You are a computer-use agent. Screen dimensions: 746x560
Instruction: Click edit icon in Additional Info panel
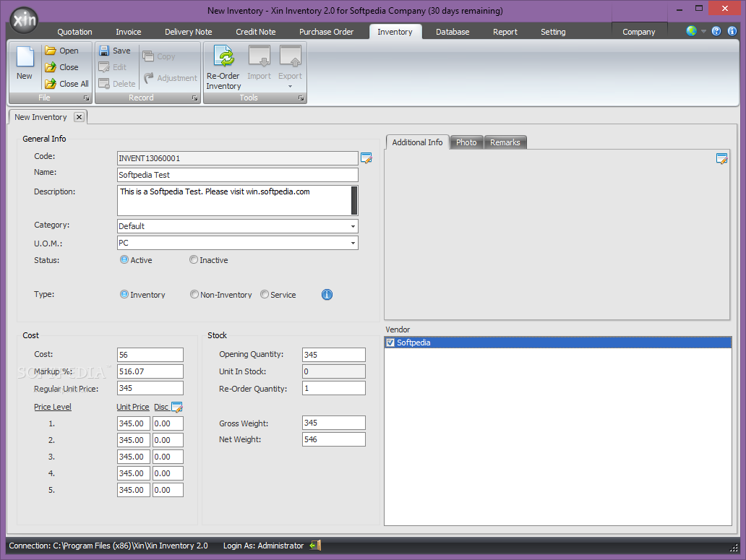click(x=721, y=159)
